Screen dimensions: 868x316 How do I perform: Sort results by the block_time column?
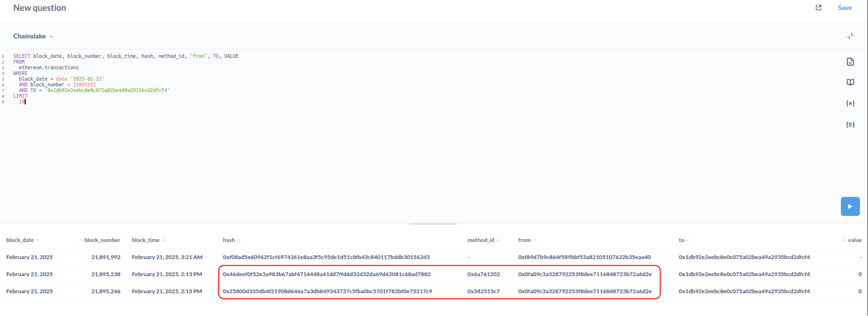(x=146, y=240)
